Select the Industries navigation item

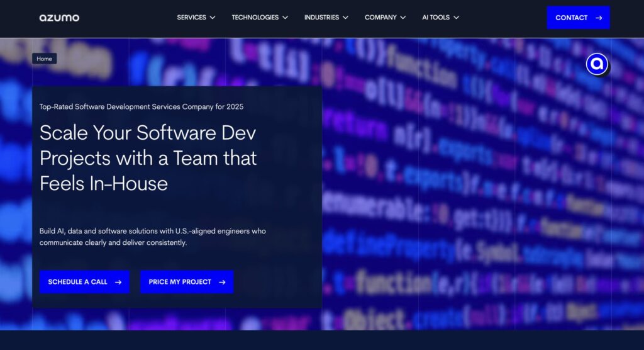click(321, 18)
